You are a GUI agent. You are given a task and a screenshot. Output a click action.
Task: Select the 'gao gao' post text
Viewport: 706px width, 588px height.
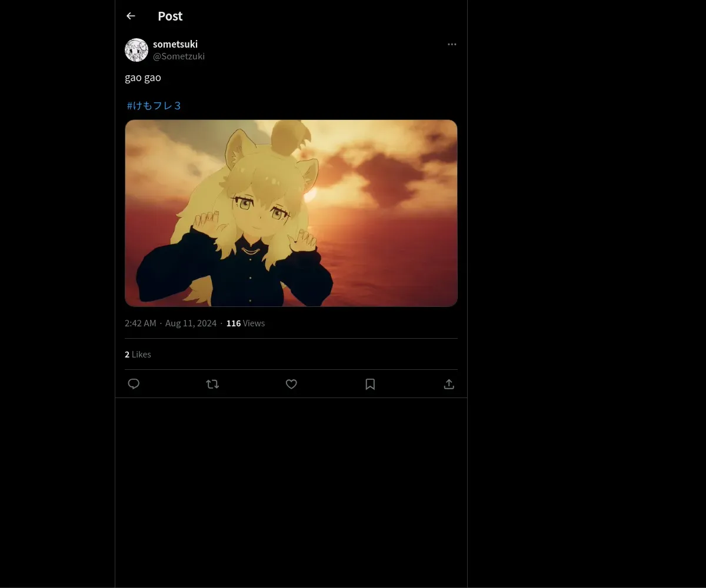143,78
